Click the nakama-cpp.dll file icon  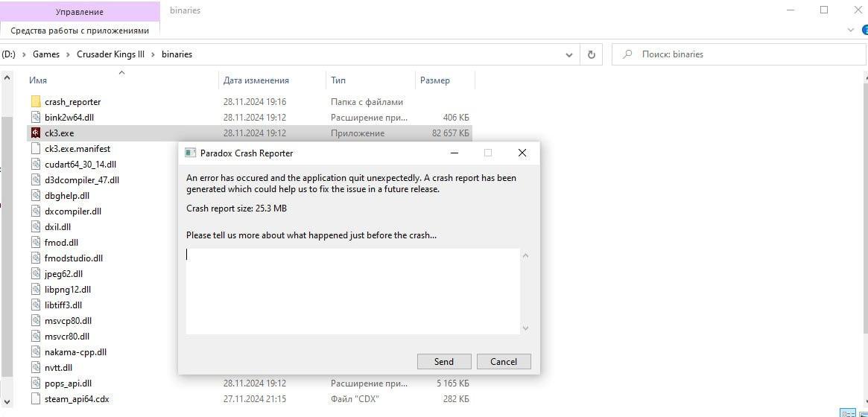coord(36,351)
